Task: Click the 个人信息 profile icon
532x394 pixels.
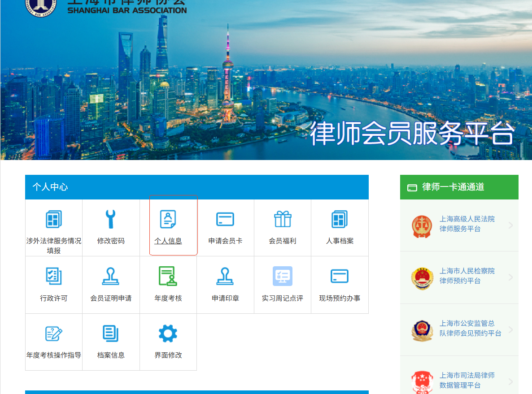Action: [168, 219]
